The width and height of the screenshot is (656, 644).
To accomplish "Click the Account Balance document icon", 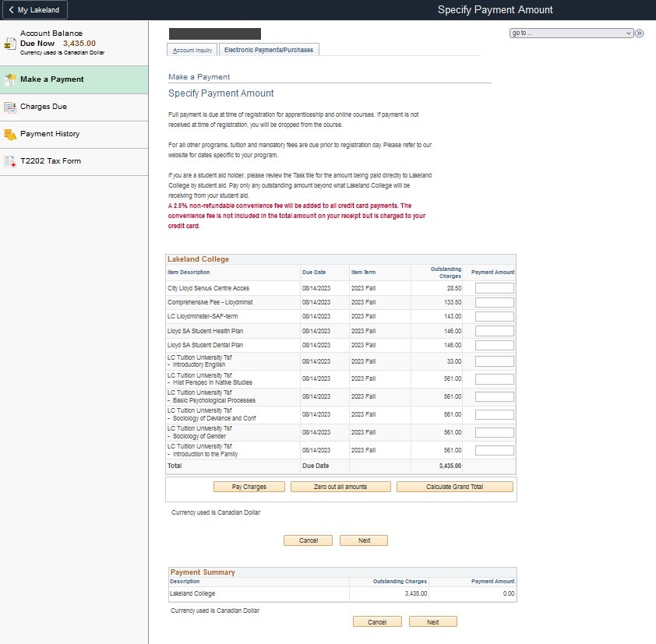I will pyautogui.click(x=9, y=44).
